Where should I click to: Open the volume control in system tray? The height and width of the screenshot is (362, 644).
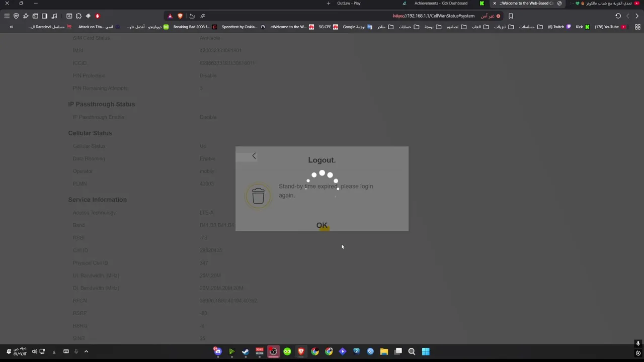(34, 351)
